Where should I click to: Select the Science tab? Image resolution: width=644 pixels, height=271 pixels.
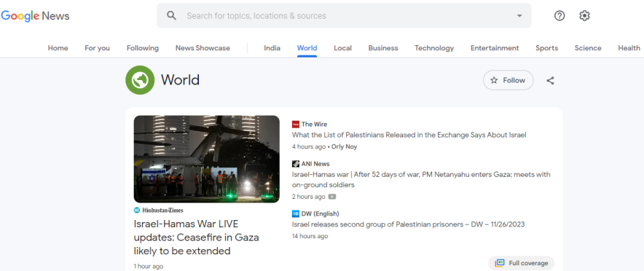point(588,48)
